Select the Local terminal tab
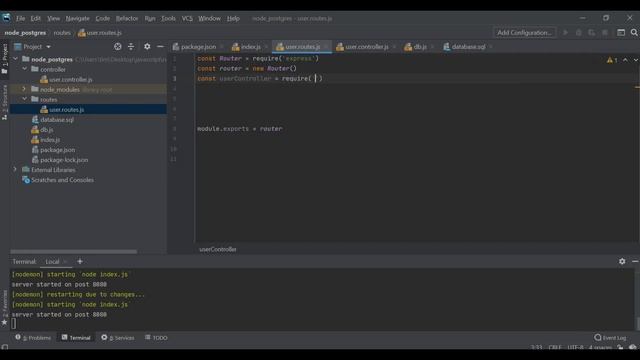 tap(52, 262)
